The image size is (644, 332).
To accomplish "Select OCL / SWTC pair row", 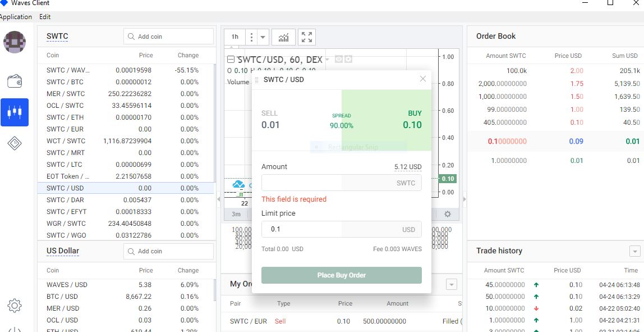I will 126,106.
